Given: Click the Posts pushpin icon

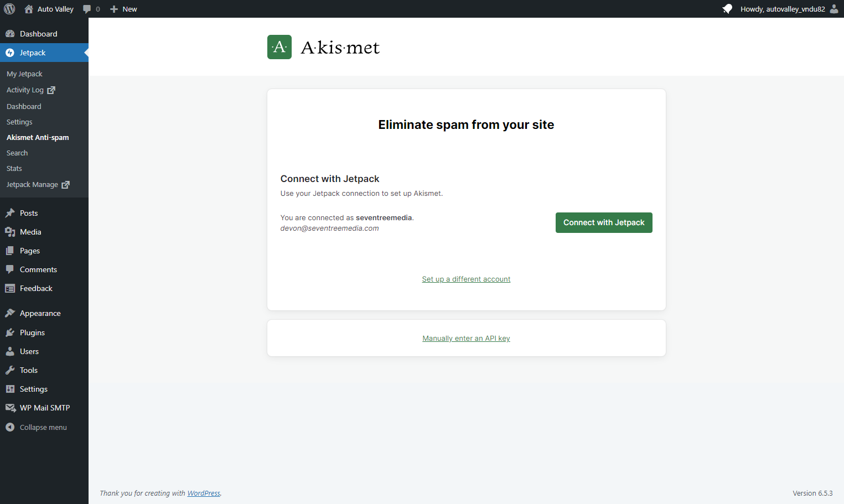Looking at the screenshot, I should tap(10, 213).
